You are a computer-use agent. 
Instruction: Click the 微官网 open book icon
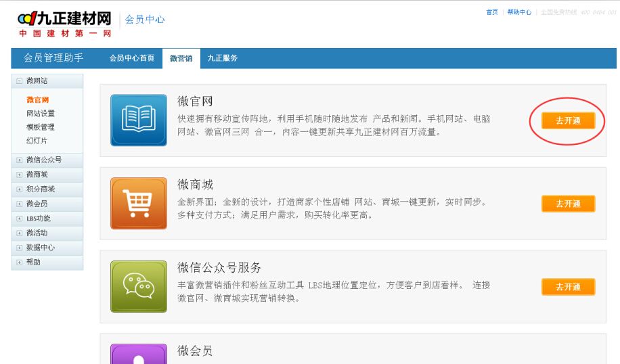tap(138, 120)
